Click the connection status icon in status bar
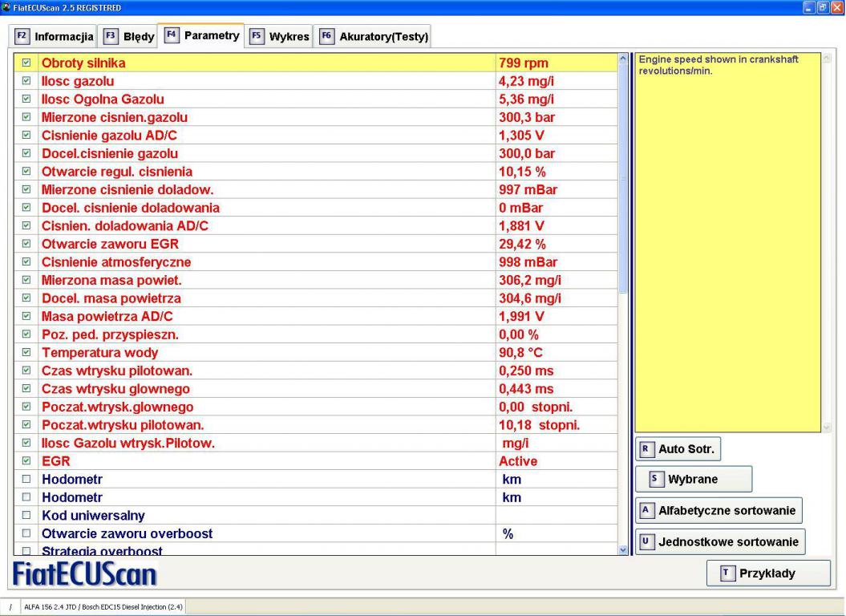The height and width of the screenshot is (616, 846). coord(9,607)
